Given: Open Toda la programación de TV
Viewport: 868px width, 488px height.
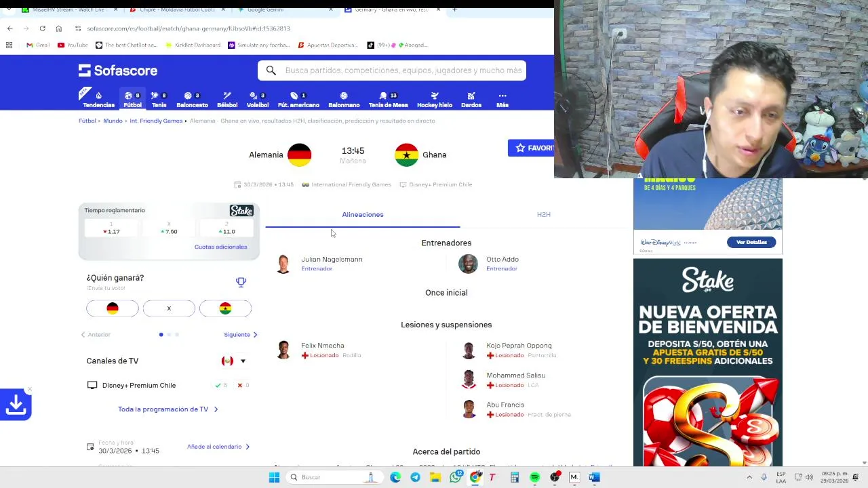Looking at the screenshot, I should pyautogui.click(x=167, y=409).
